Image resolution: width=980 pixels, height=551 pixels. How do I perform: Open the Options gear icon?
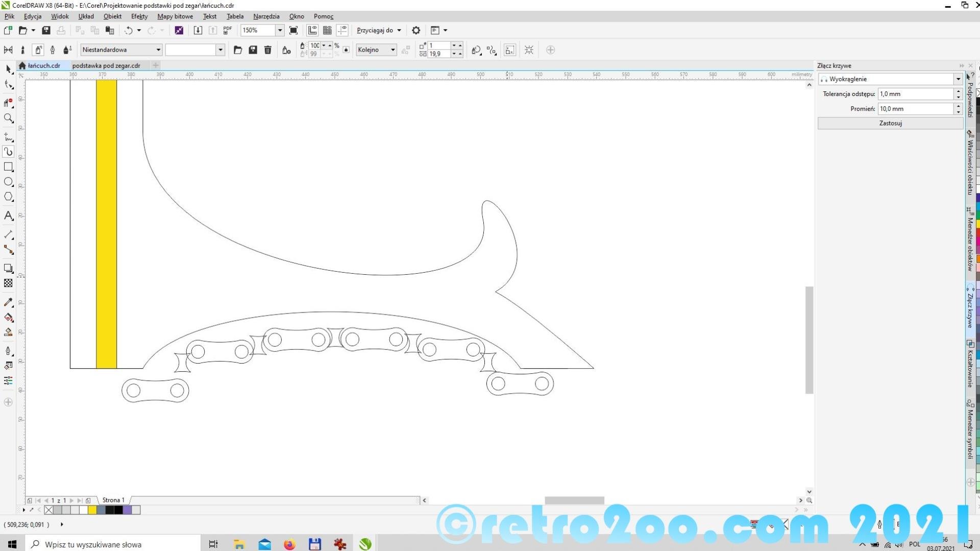click(416, 31)
